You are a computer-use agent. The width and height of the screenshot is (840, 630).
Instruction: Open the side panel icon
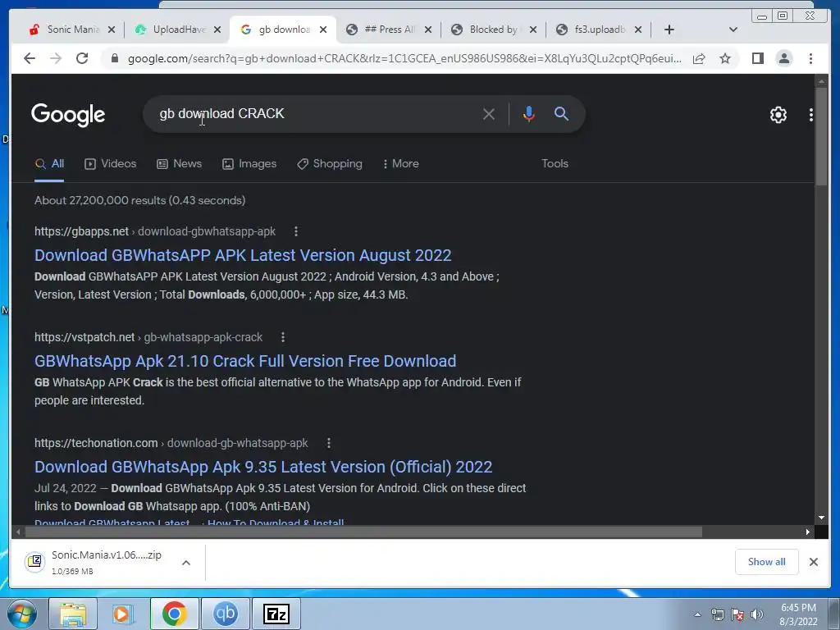[757, 58]
